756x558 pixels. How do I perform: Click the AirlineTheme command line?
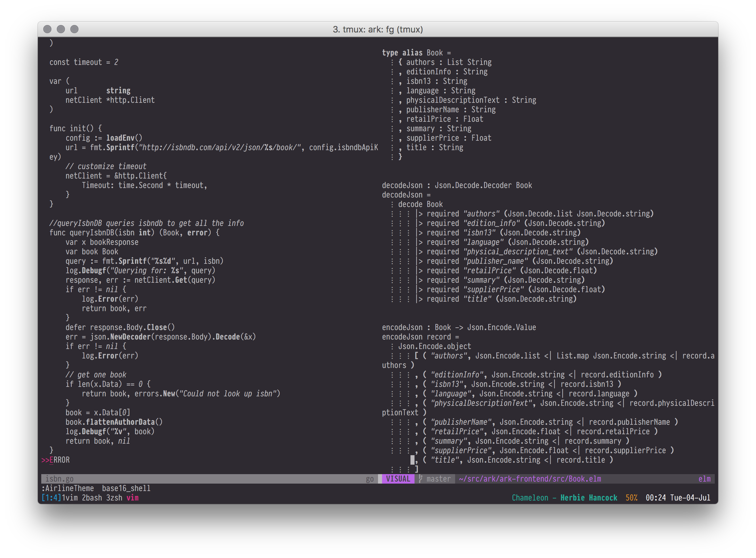pyautogui.click(x=96, y=488)
